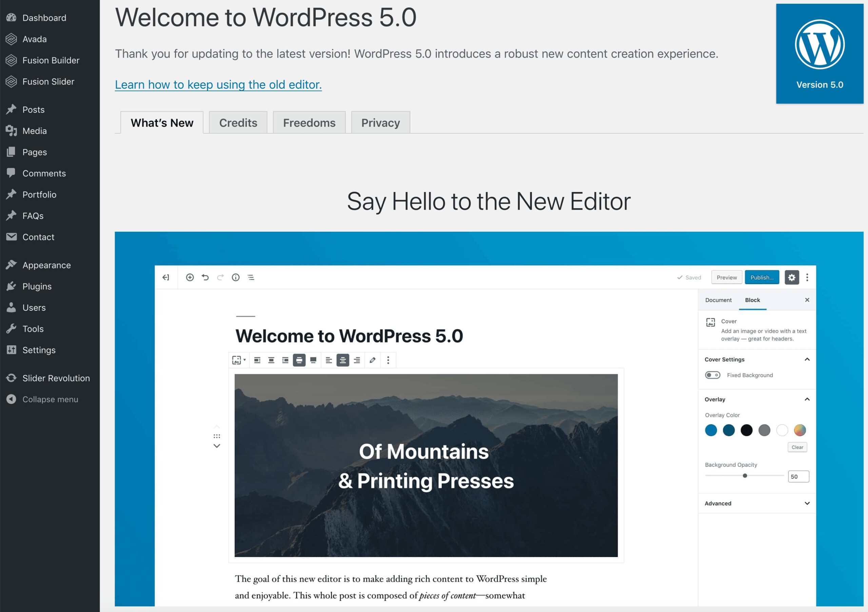The height and width of the screenshot is (612, 868).
Task: Click the Plugins plug icon
Action: point(11,286)
